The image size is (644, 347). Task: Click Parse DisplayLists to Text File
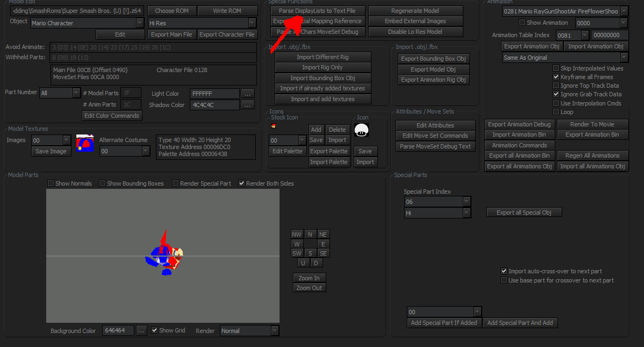click(x=317, y=11)
